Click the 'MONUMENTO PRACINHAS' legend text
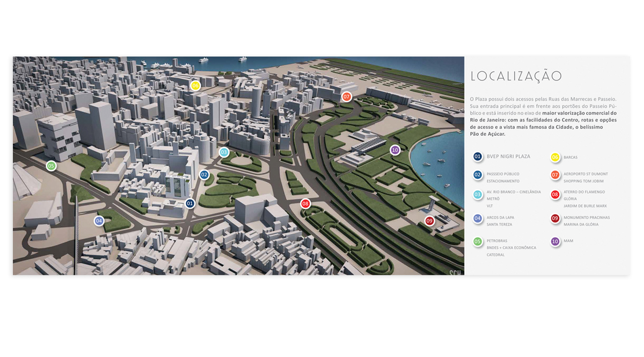 (587, 218)
